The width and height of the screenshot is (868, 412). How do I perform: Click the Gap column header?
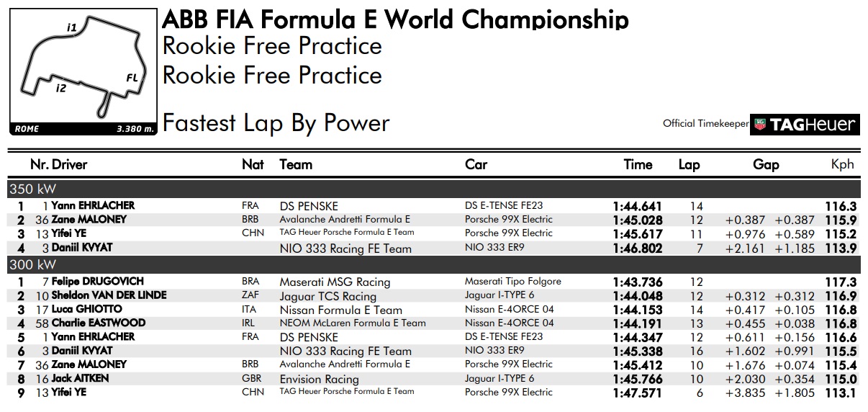[x=766, y=164]
